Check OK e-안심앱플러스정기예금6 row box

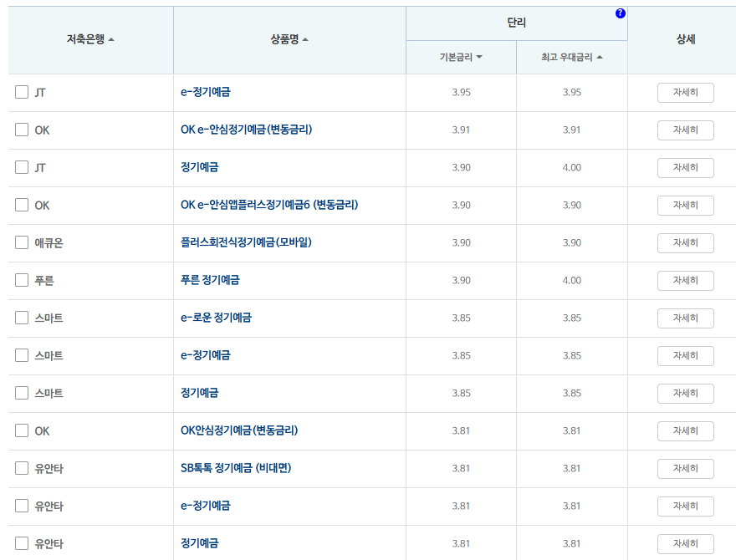pos(22,205)
